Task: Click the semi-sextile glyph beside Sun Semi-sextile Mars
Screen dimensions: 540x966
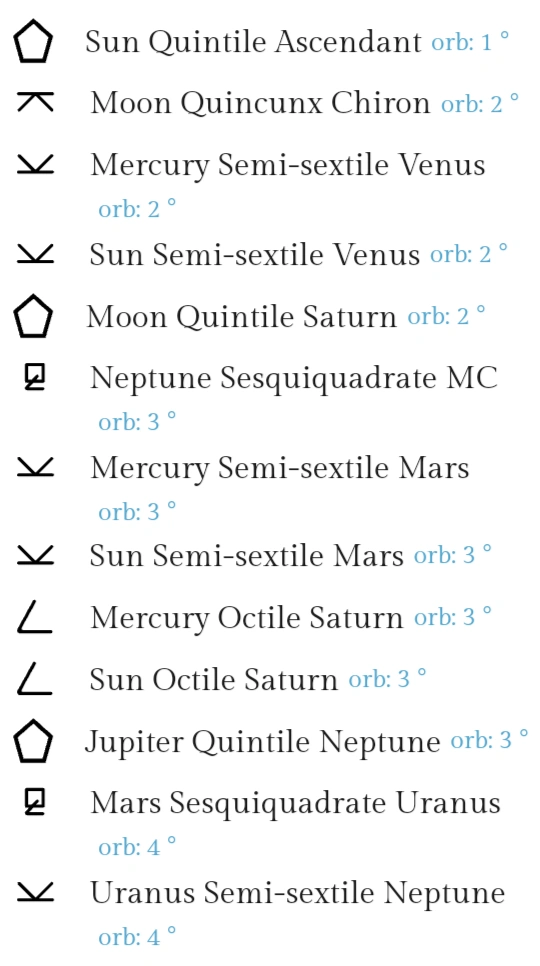Action: (35, 554)
